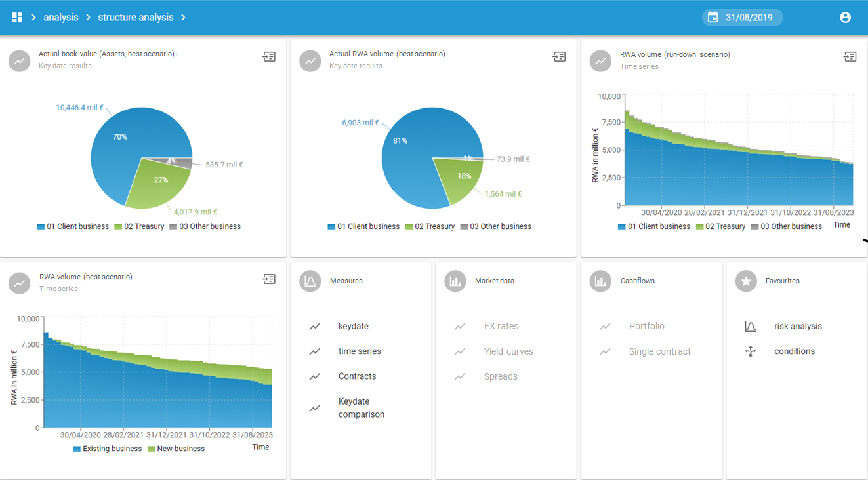Toggle New business legend in best scenario chart
The height and width of the screenshot is (480, 868).
tap(176, 449)
